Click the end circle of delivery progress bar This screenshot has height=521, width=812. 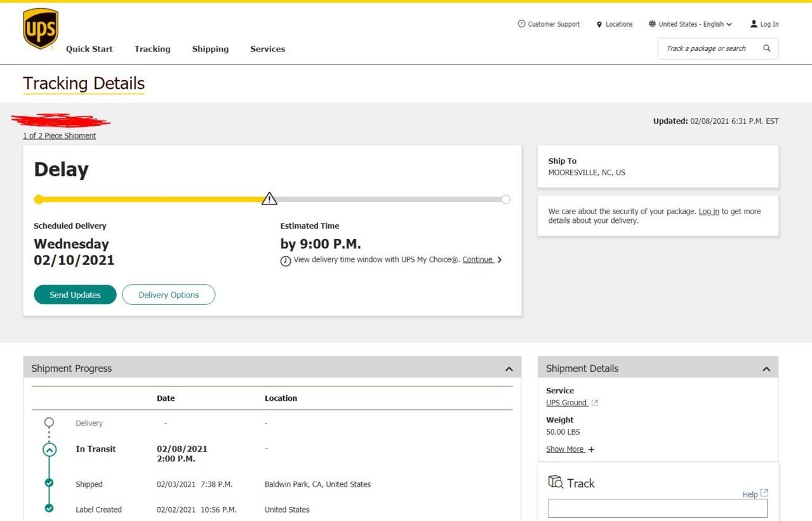[505, 200]
